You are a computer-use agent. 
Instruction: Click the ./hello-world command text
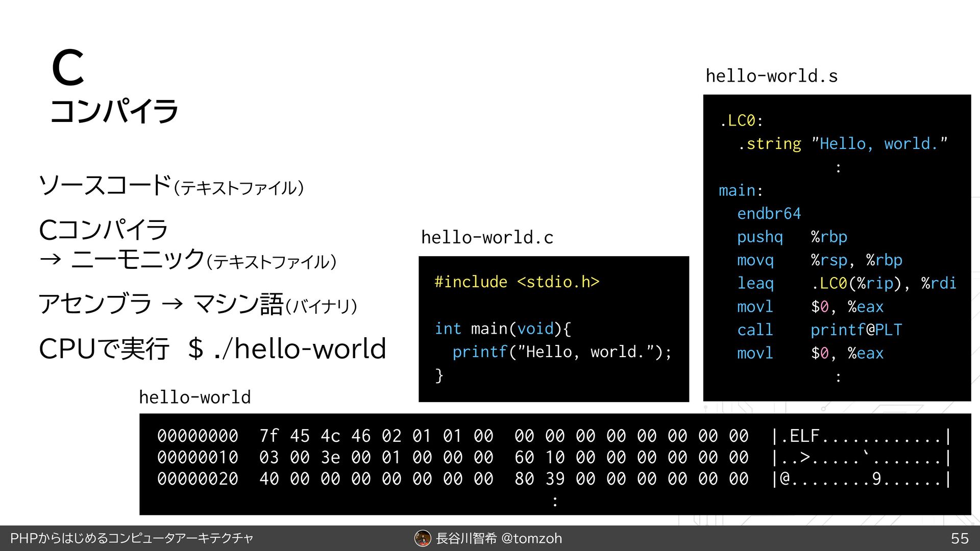click(x=300, y=349)
